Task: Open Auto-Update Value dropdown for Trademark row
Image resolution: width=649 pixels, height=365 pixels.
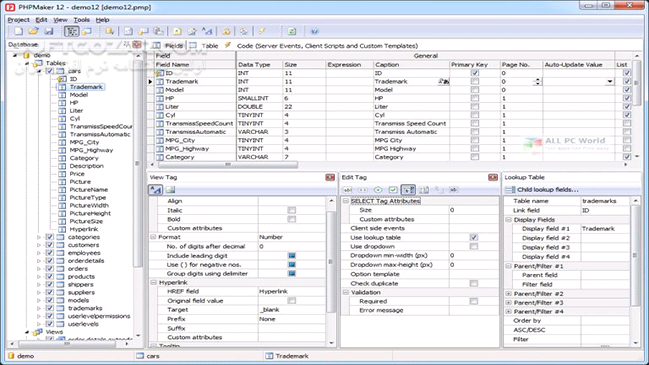Action: [x=610, y=82]
